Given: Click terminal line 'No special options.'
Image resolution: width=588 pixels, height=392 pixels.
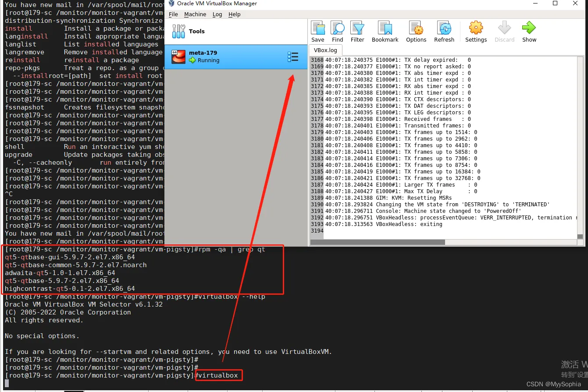Looking at the screenshot, I should 42,336.
